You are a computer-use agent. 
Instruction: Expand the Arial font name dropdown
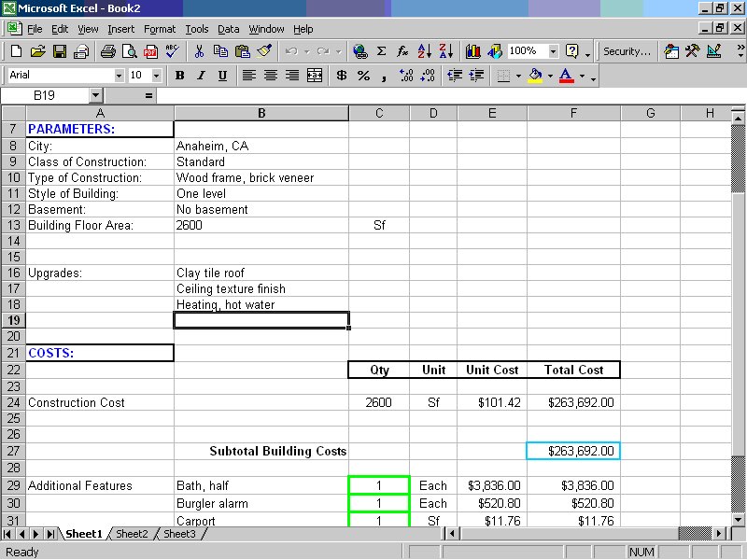119,76
